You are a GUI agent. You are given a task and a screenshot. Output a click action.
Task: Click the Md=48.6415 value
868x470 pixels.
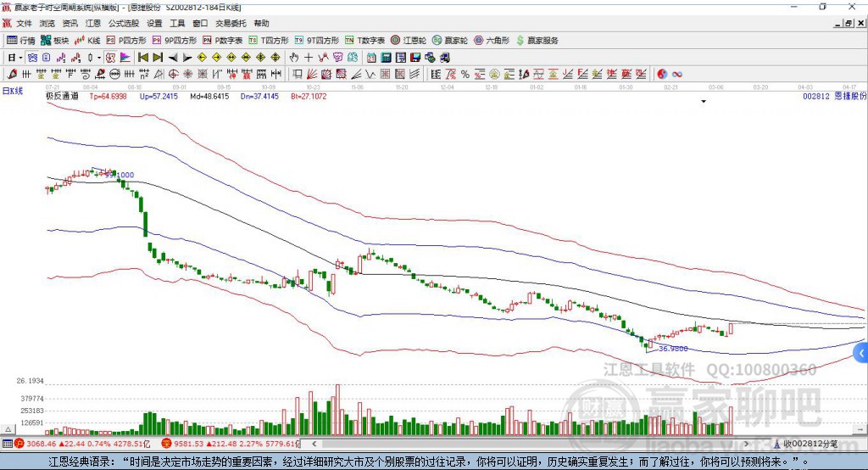pos(209,96)
